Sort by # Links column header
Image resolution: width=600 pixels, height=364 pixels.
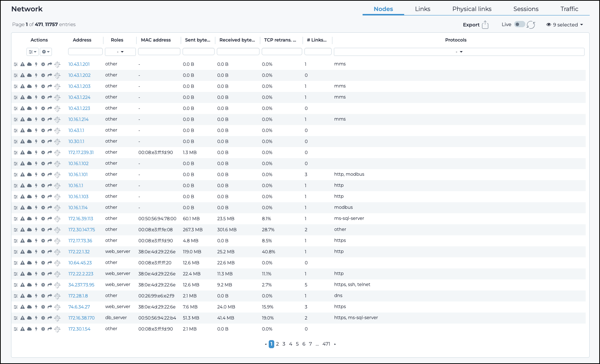pos(317,40)
